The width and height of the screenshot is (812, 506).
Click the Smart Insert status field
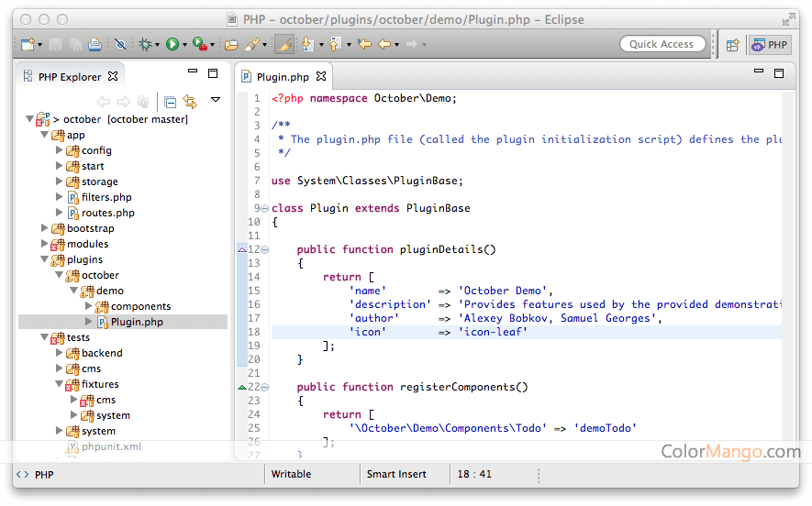(396, 474)
